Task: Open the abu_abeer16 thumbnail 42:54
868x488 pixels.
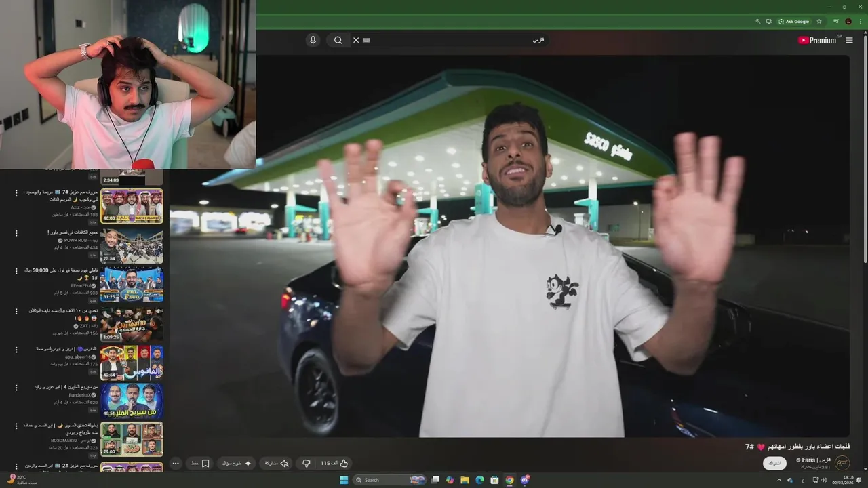Action: (132, 363)
